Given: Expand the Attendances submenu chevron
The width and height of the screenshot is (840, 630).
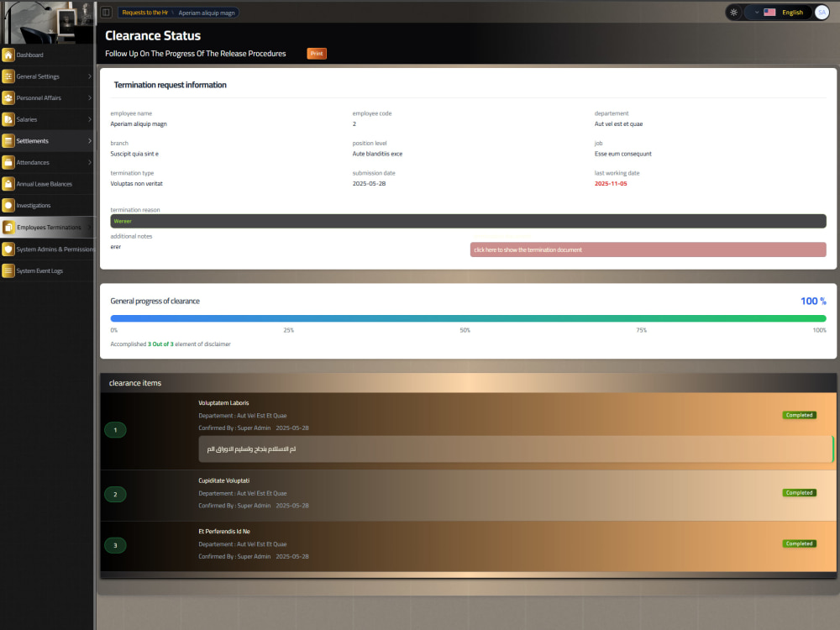Looking at the screenshot, I should pos(90,162).
